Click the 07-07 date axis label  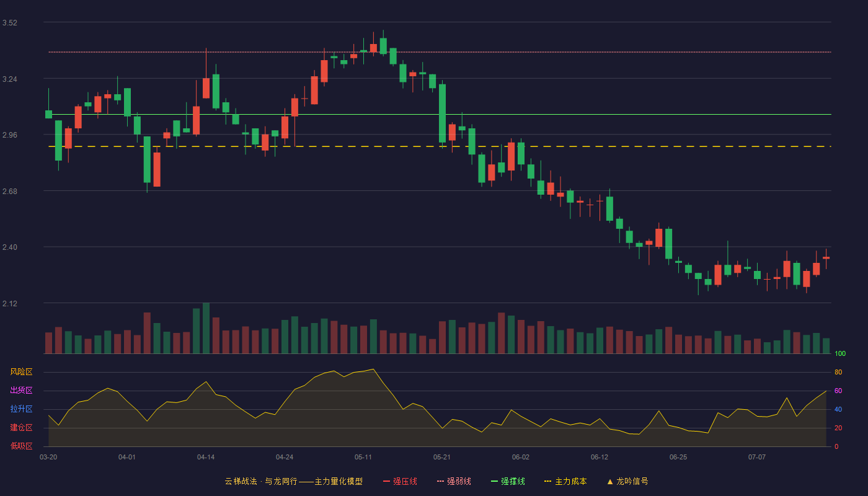[x=757, y=457]
